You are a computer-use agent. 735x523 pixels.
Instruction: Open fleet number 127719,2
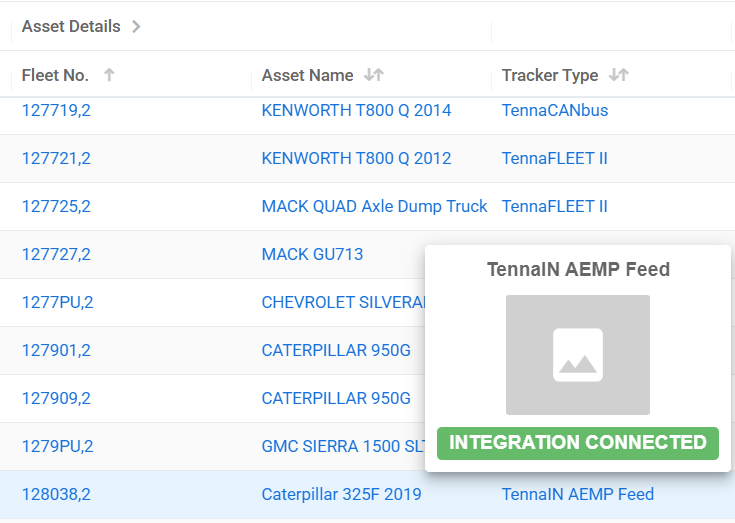[56, 111]
